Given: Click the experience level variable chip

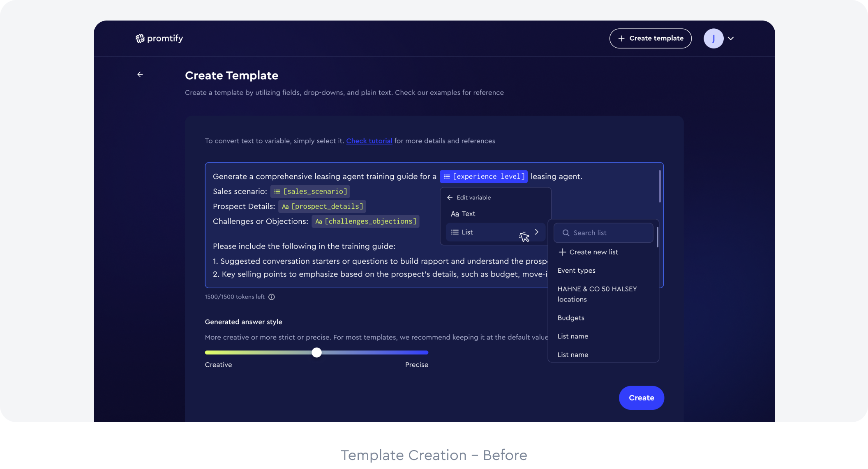Looking at the screenshot, I should (x=484, y=177).
